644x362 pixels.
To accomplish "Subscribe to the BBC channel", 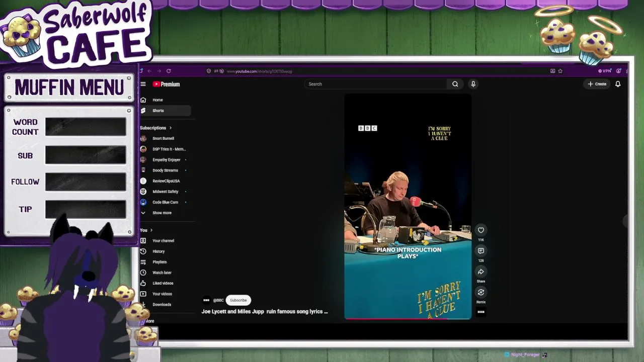I will 238,300.
